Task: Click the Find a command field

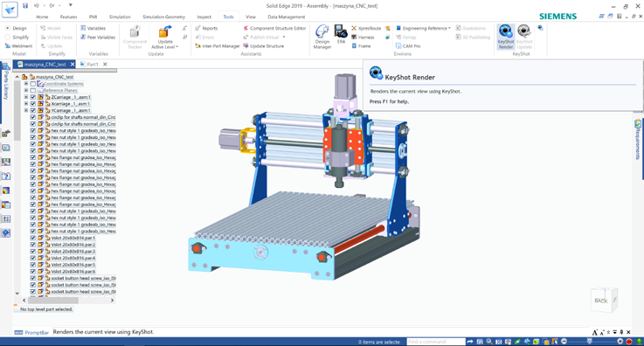Action: click(x=436, y=342)
